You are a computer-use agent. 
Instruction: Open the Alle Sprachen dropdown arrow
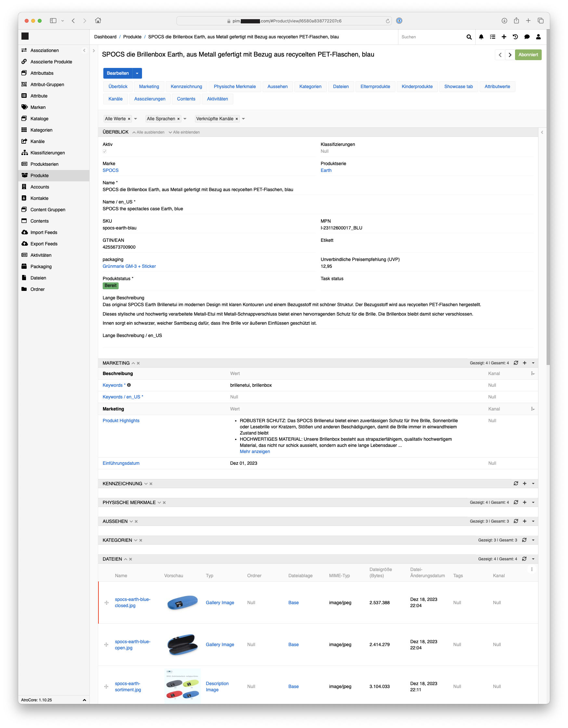[185, 119]
